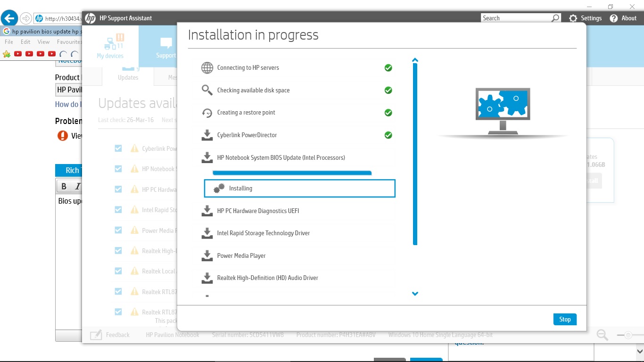644x362 pixels.
Task: Click the magnifier icon in the Search box
Action: click(555, 18)
